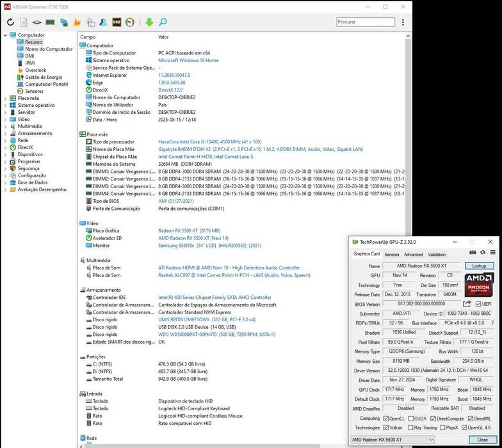Screen dimensions: 502x448
Task: Toggle the OpenCL checkbox
Action: [x=385, y=419]
